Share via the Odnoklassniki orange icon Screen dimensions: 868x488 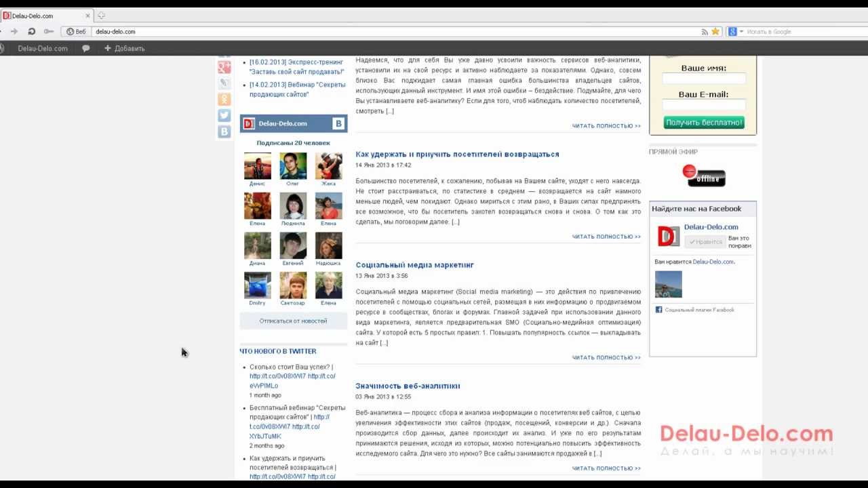click(x=224, y=100)
